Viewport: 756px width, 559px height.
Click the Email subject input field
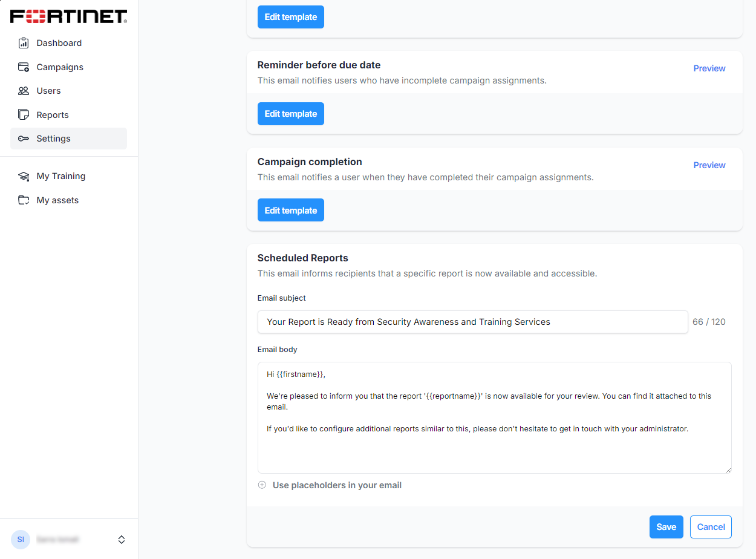point(472,322)
